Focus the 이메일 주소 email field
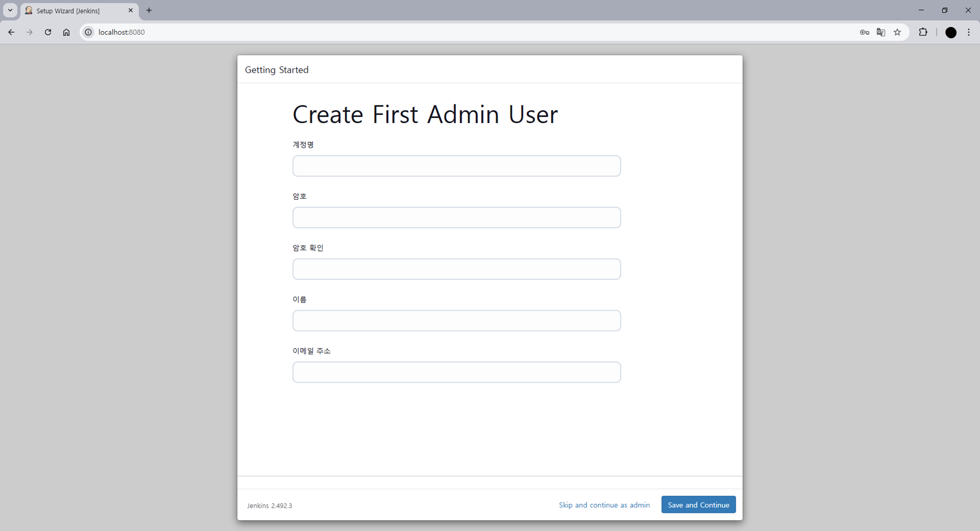 point(457,372)
